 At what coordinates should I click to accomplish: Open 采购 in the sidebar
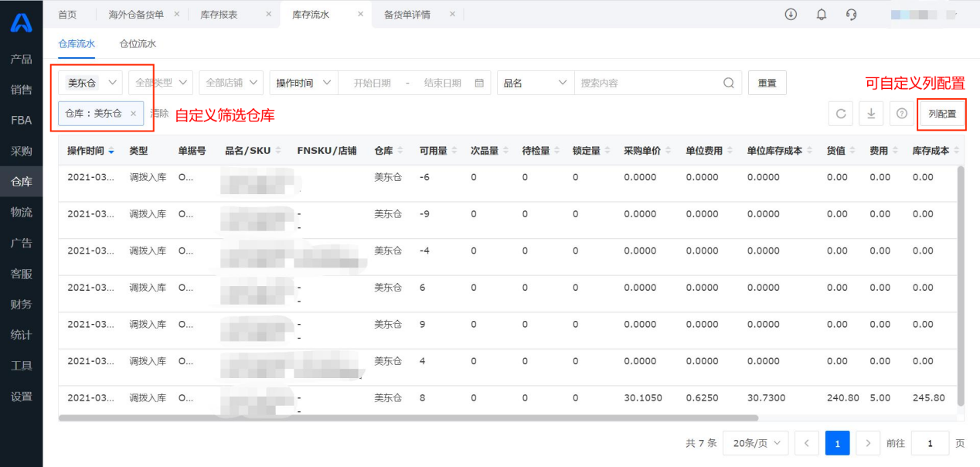point(21,151)
